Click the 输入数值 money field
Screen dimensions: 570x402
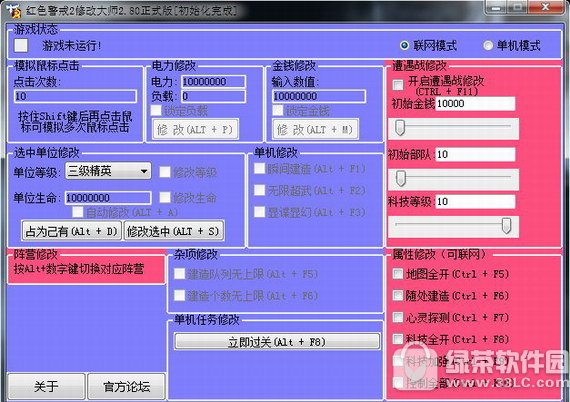318,96
